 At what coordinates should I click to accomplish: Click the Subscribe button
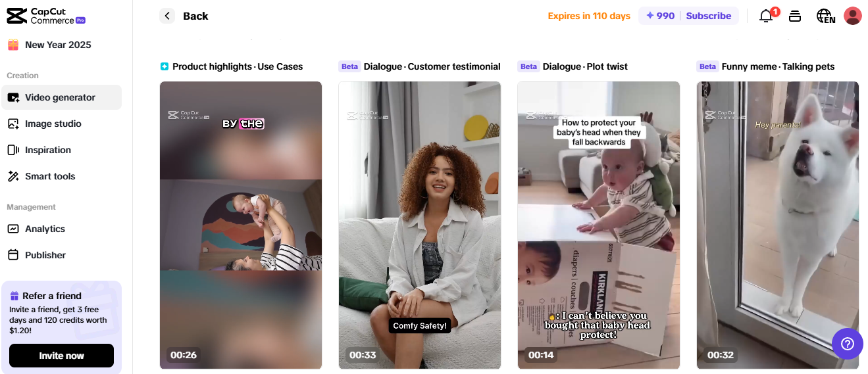709,16
